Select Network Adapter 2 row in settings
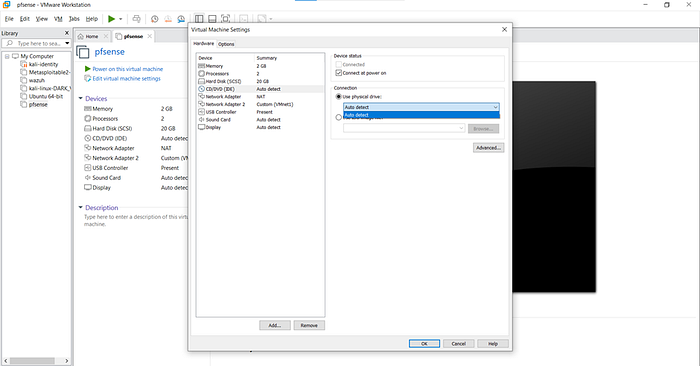The width and height of the screenshot is (700, 366). 260,104
